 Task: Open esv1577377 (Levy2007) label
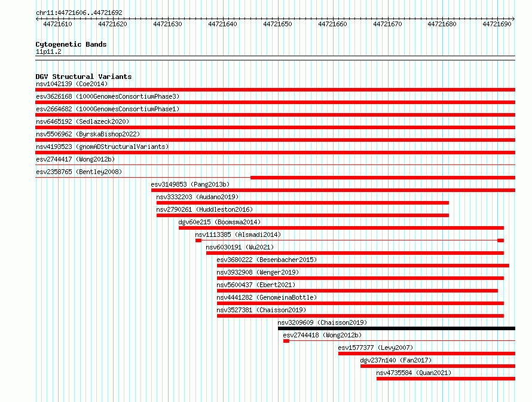click(x=375, y=348)
